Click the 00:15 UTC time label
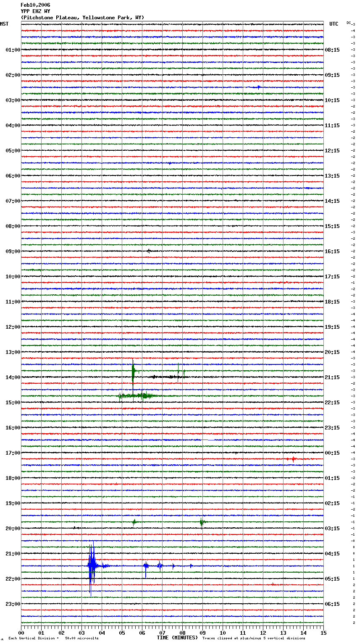The image size is (357, 644). point(332,453)
